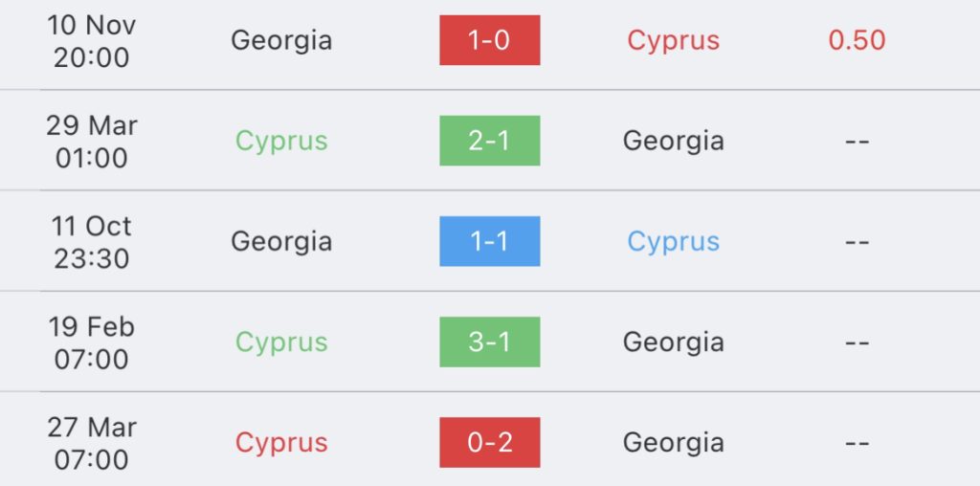Open the green 3-1 score badge
The image size is (980, 486).
(x=489, y=342)
